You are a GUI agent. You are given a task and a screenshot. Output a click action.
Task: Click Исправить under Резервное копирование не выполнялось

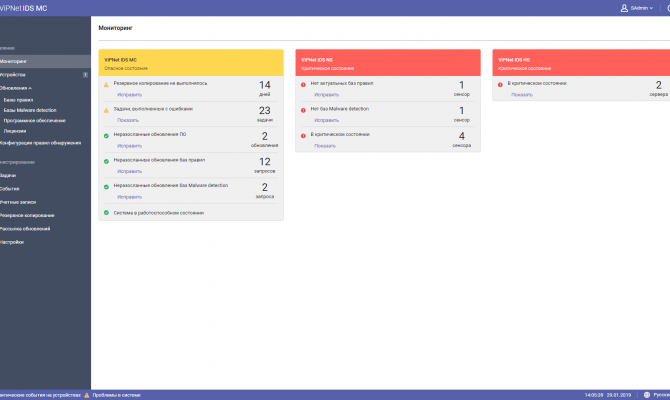[129, 95]
